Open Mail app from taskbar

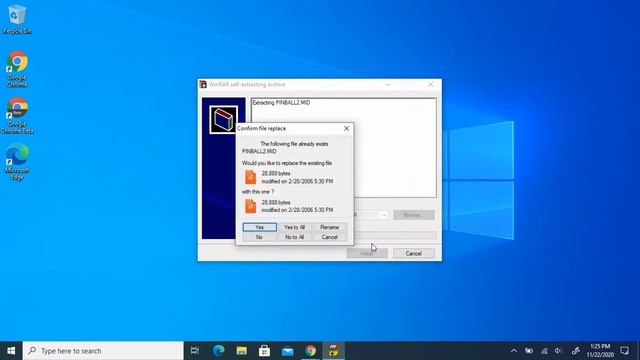pos(287,351)
